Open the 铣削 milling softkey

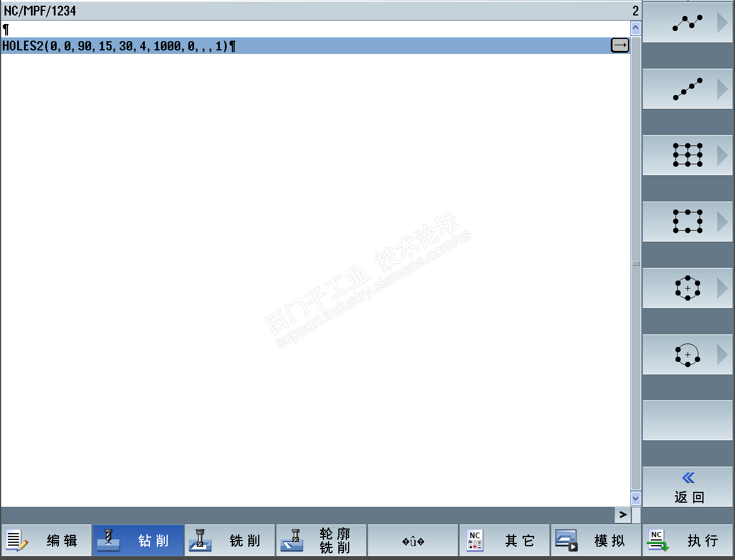230,541
